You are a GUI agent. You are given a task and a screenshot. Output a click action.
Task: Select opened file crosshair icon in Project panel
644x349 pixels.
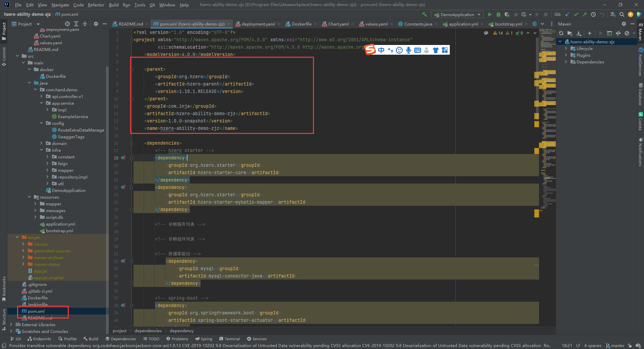click(x=67, y=24)
